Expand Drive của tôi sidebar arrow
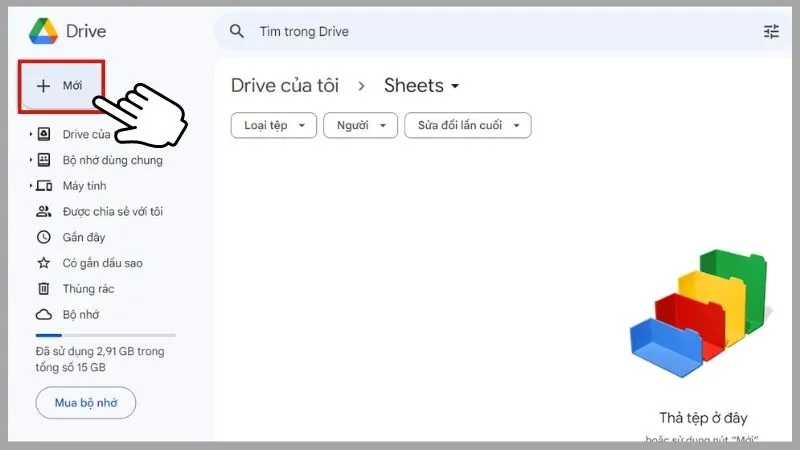The height and width of the screenshot is (450, 800). [31, 134]
